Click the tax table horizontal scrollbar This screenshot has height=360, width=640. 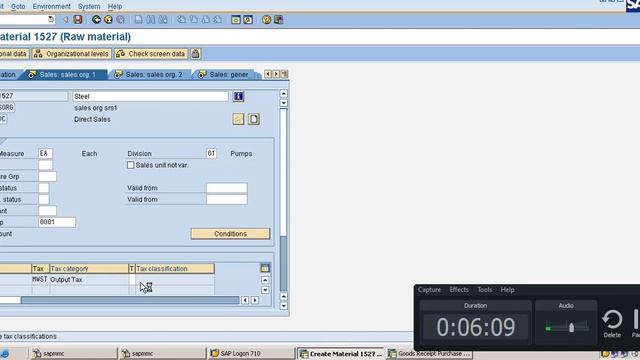coord(130,300)
